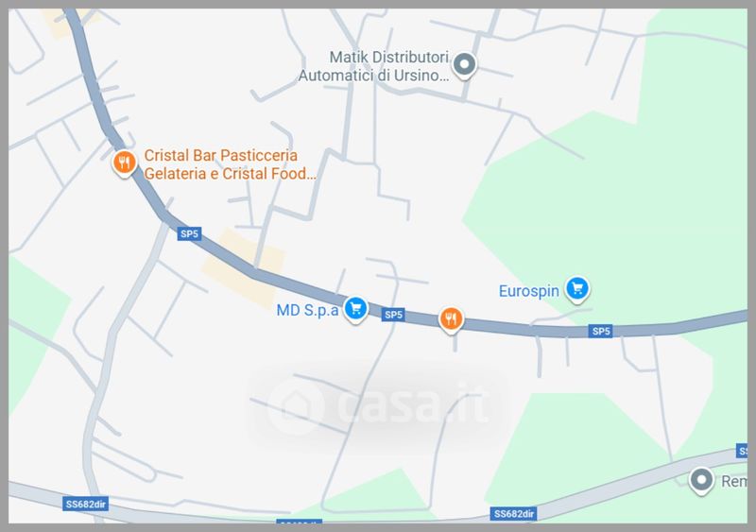Click the grey location pin near Rem label
Image resolution: width=756 pixels, height=532 pixels.
[701, 481]
